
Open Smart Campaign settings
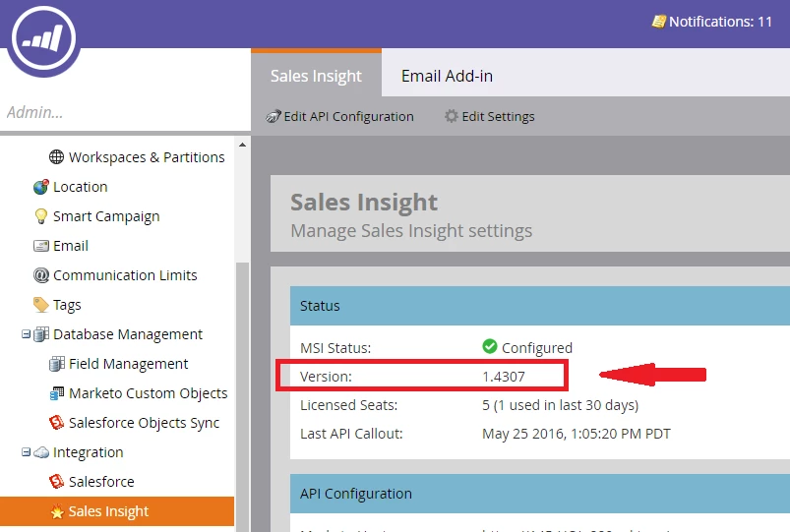click(96, 216)
